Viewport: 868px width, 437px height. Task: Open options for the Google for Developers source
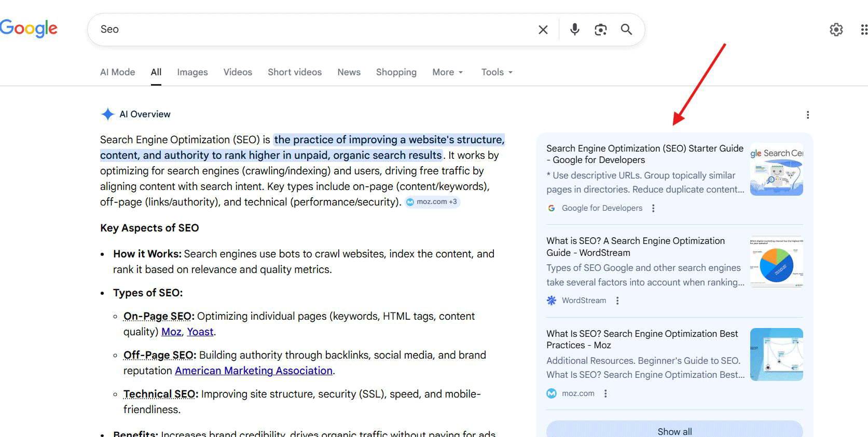(653, 208)
